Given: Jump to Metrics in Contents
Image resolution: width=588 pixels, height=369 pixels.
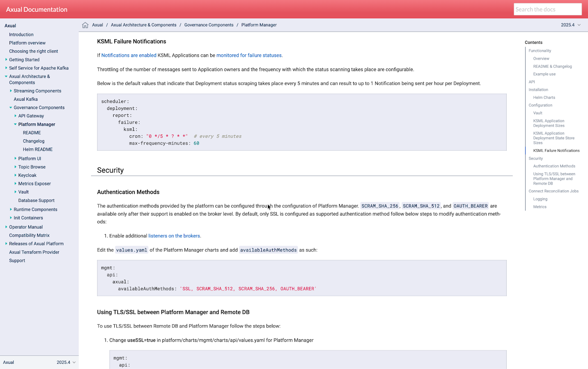Looking at the screenshot, I should (539, 207).
